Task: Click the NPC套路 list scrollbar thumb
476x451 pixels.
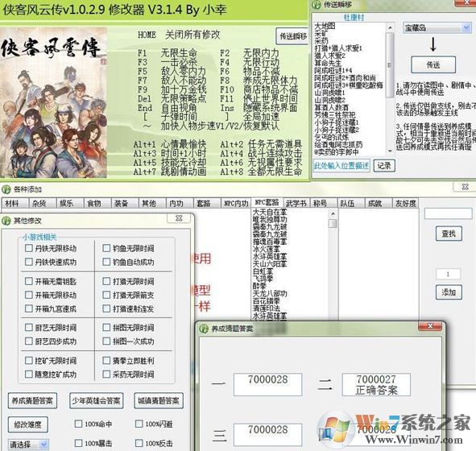Action: (333, 223)
